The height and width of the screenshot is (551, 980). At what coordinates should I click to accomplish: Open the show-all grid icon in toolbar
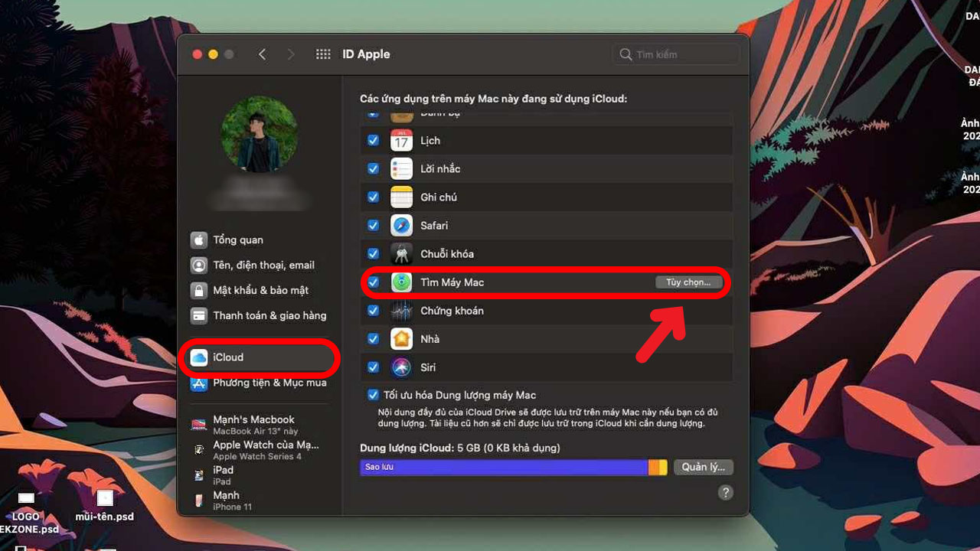323,54
